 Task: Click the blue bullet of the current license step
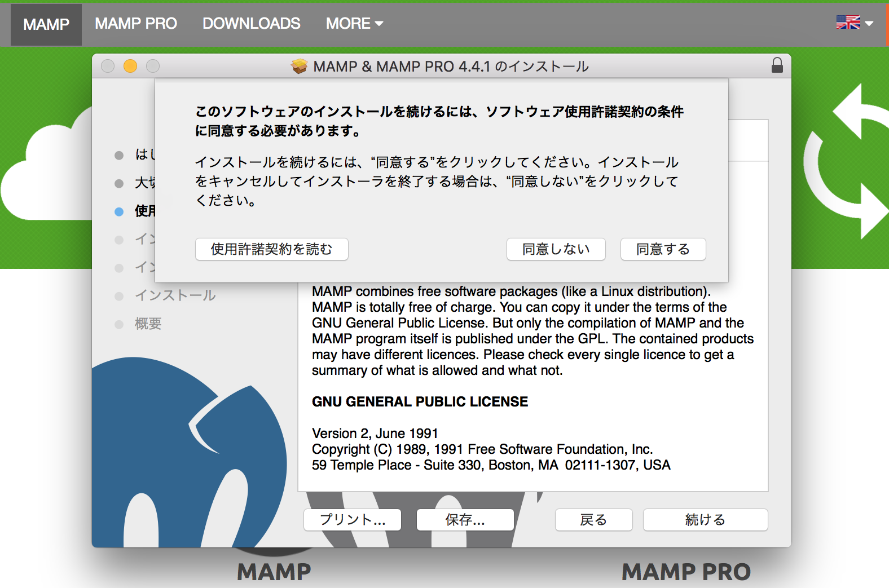119,212
